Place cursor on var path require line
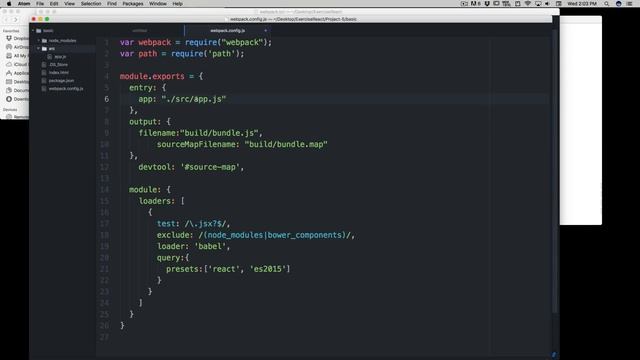This screenshot has height=360, width=640. tap(182, 54)
